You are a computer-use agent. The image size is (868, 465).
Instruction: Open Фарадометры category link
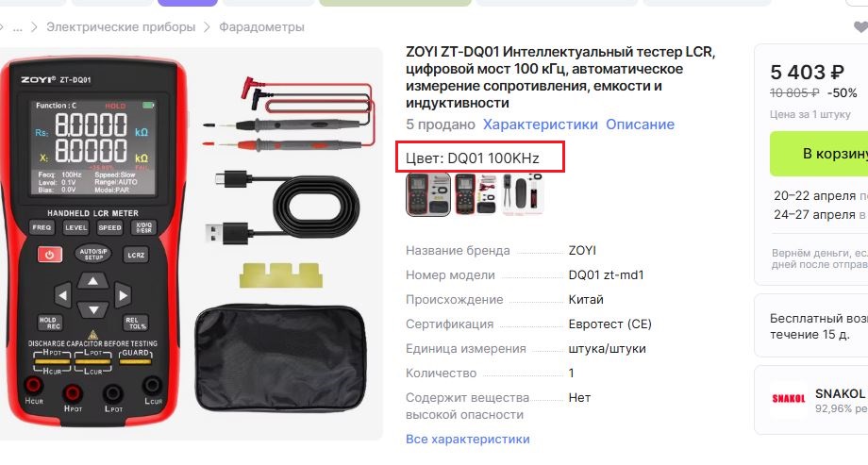tap(261, 27)
